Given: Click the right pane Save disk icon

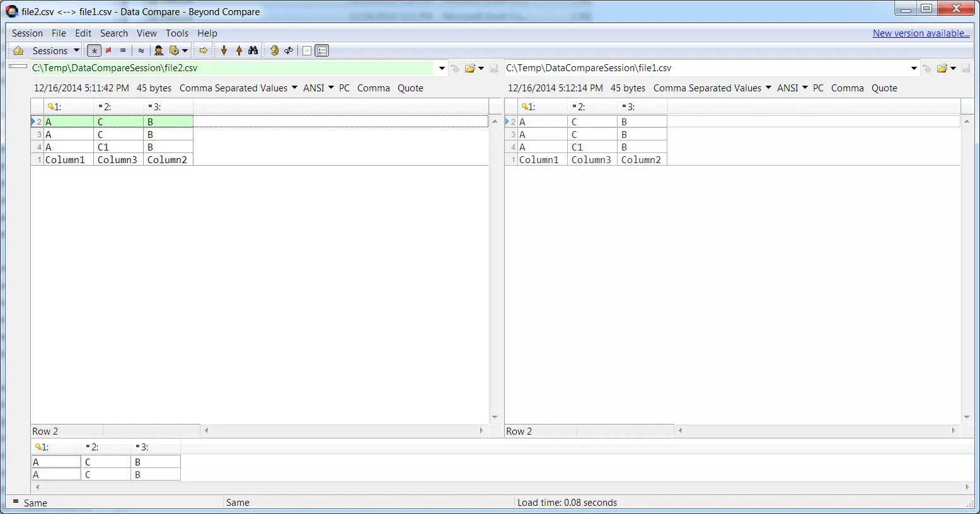Looking at the screenshot, I should click(966, 68).
